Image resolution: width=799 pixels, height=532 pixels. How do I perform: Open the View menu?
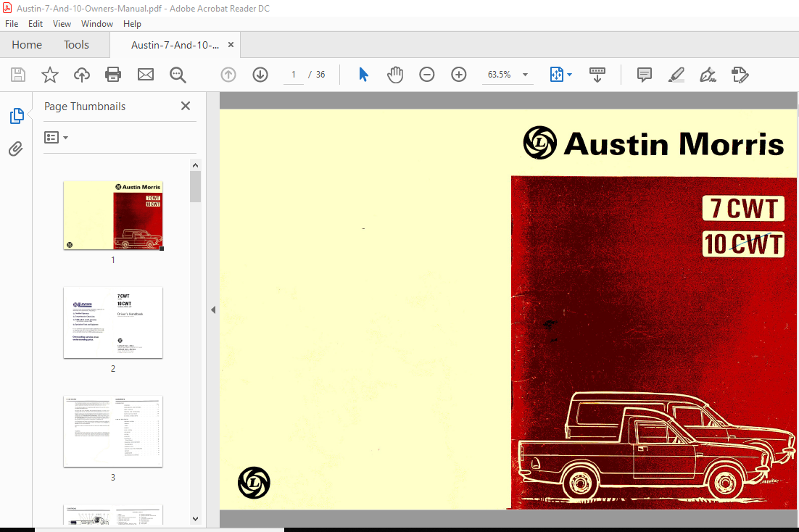tap(62, 24)
